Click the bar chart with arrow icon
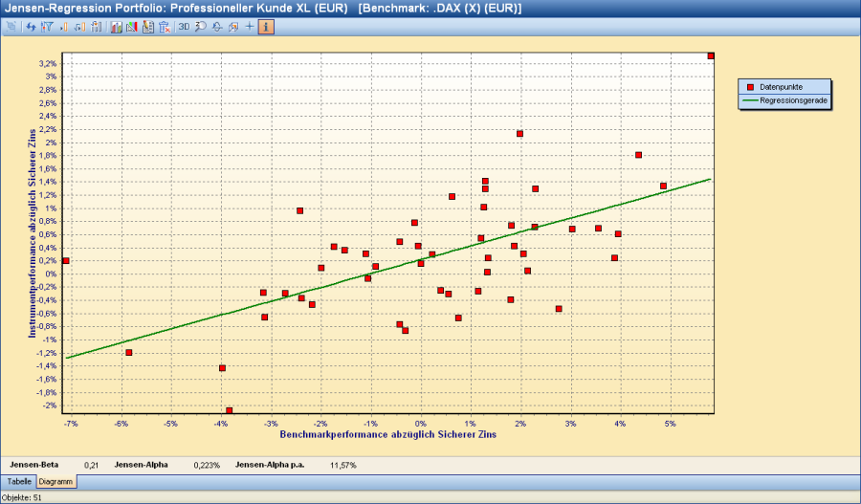861x504 pixels. (x=96, y=27)
